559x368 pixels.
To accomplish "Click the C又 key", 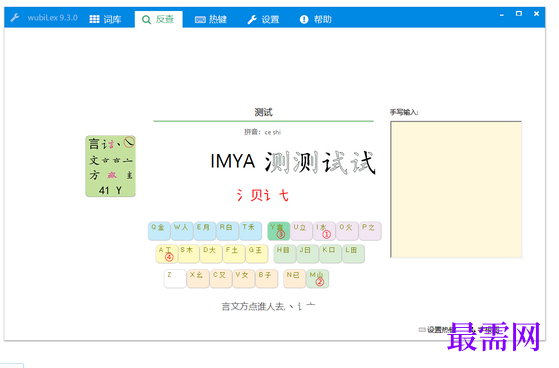I will pos(221,278).
